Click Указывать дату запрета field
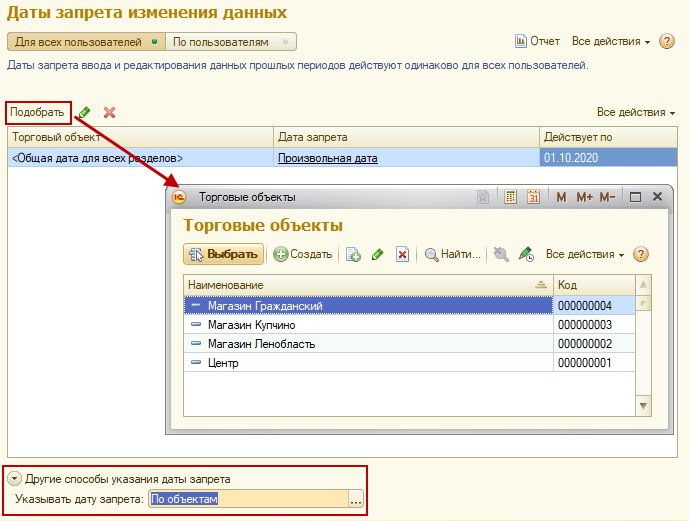The height and width of the screenshot is (521, 689). pyautogui.click(x=249, y=499)
